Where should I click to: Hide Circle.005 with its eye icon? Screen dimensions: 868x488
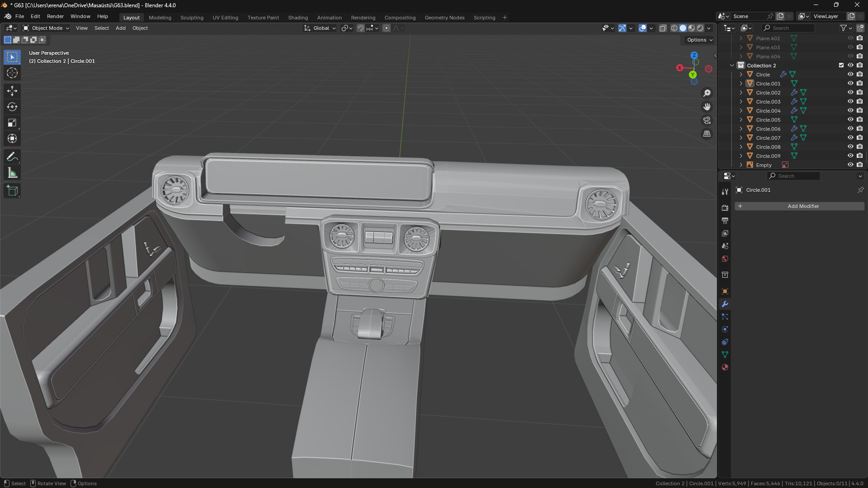850,119
